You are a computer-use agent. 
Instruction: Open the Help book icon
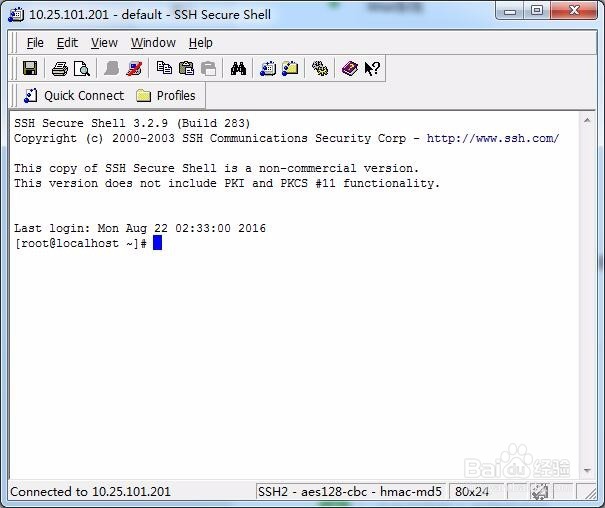tap(350, 69)
